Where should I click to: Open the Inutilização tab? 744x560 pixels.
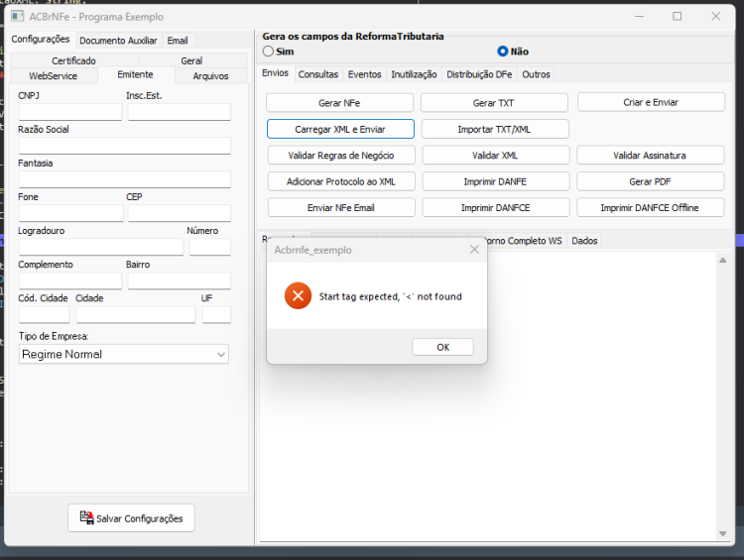[x=414, y=74]
